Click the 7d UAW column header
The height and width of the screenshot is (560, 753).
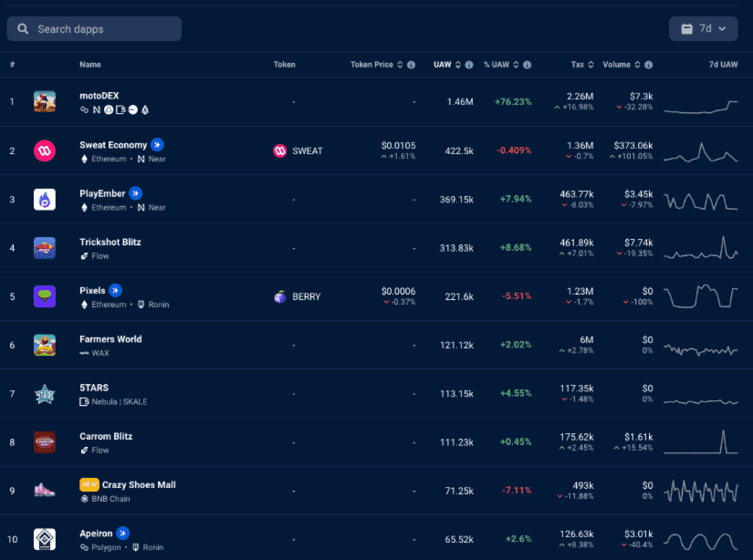coord(723,65)
